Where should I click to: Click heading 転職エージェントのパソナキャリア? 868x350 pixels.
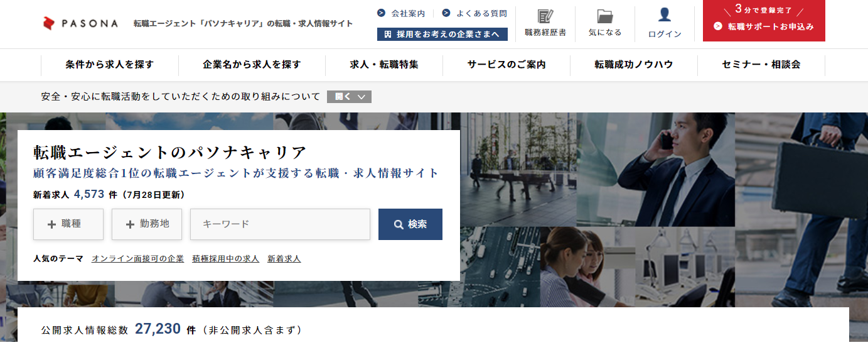click(x=170, y=153)
